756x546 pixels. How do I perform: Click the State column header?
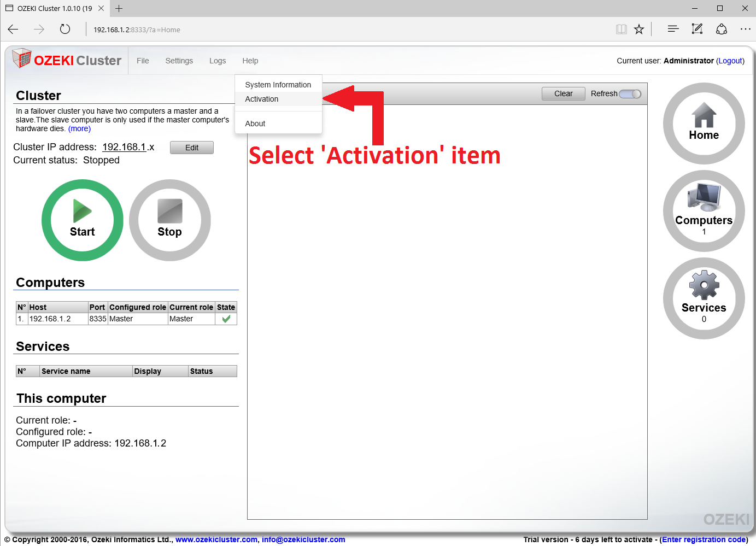click(226, 307)
